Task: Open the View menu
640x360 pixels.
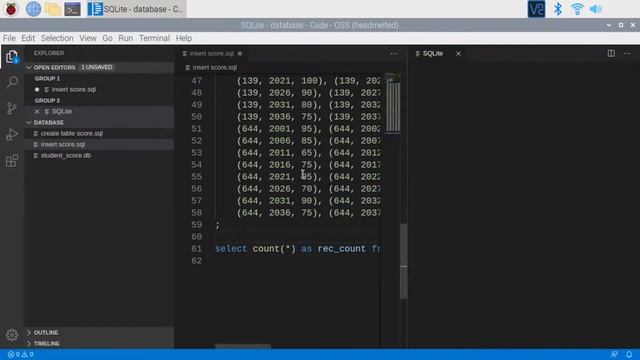Action: coord(88,38)
